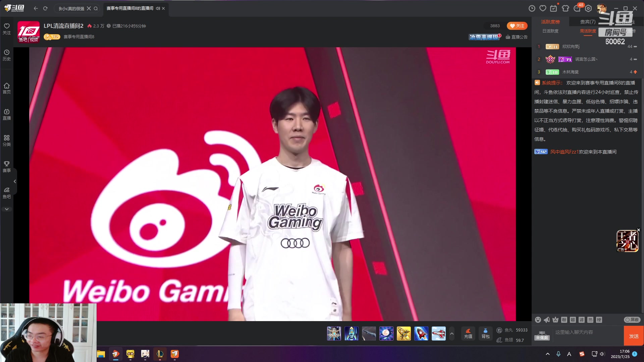This screenshot has height=362, width=644.
Task: Toggle the 热 hot chat option
Action: point(590,320)
